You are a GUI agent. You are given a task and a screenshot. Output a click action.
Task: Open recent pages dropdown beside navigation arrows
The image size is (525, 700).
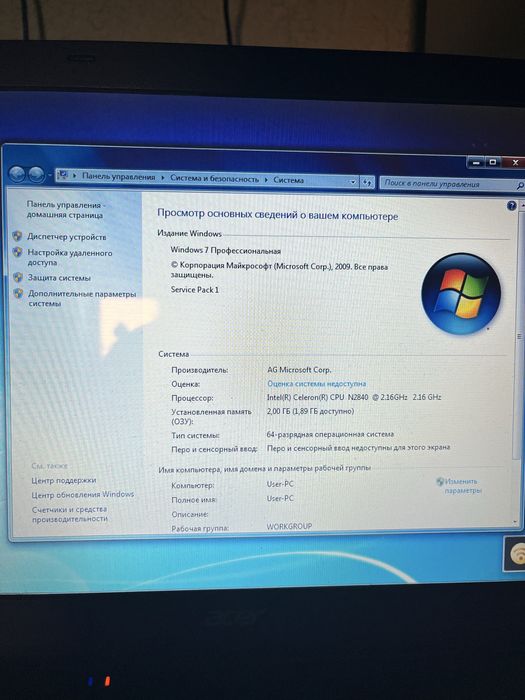pyautogui.click(x=49, y=175)
